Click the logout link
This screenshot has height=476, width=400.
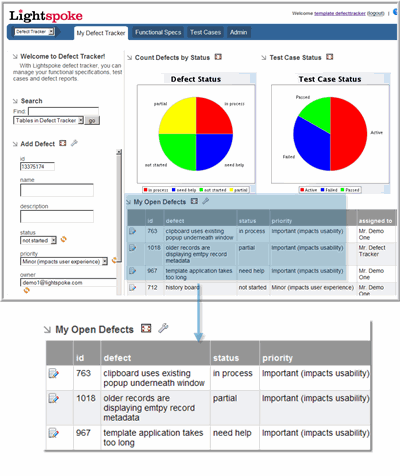376,13
